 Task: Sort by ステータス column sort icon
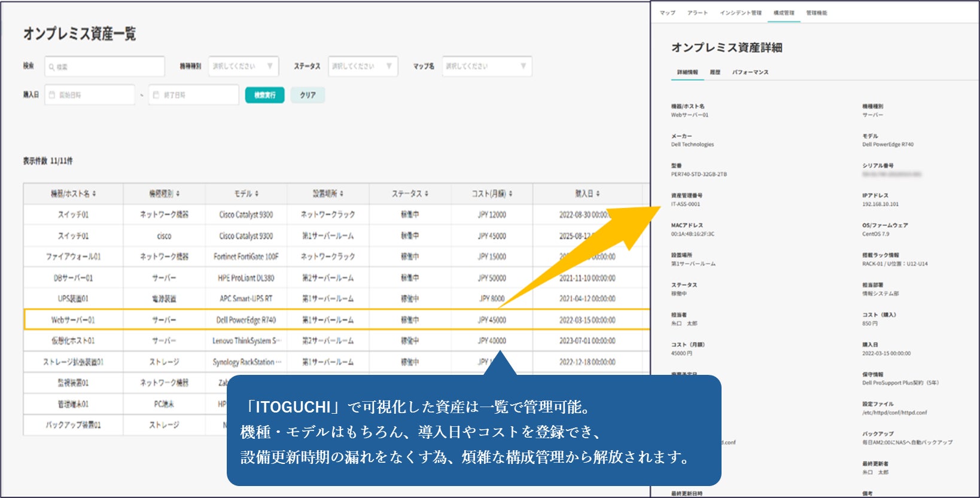[x=426, y=194]
